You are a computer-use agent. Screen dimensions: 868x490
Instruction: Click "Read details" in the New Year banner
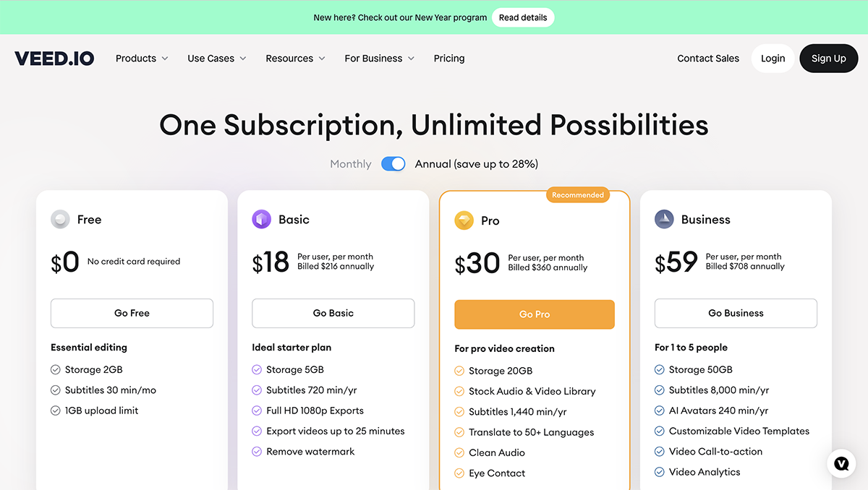[523, 17]
